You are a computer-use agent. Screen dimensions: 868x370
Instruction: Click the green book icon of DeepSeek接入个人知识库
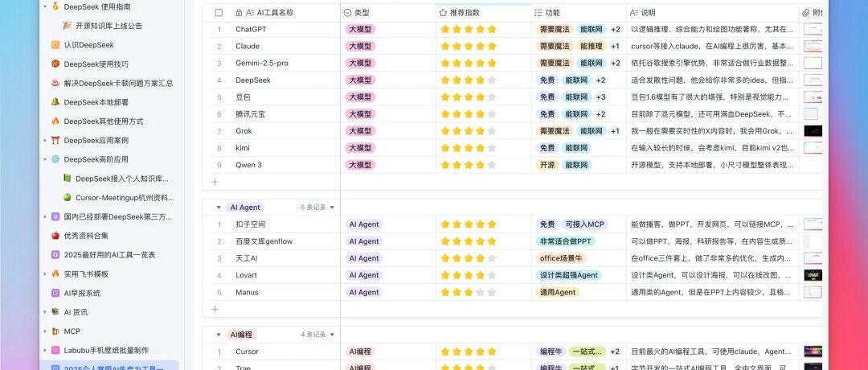pyautogui.click(x=67, y=179)
